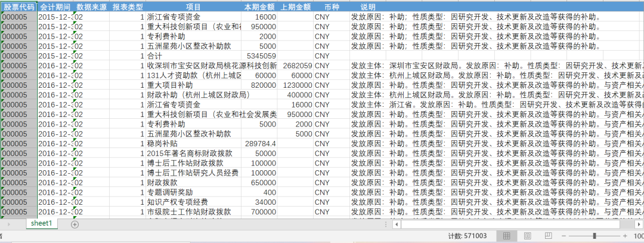Select the amount cell 820000
The width and height of the screenshot is (644, 243).
259,85
